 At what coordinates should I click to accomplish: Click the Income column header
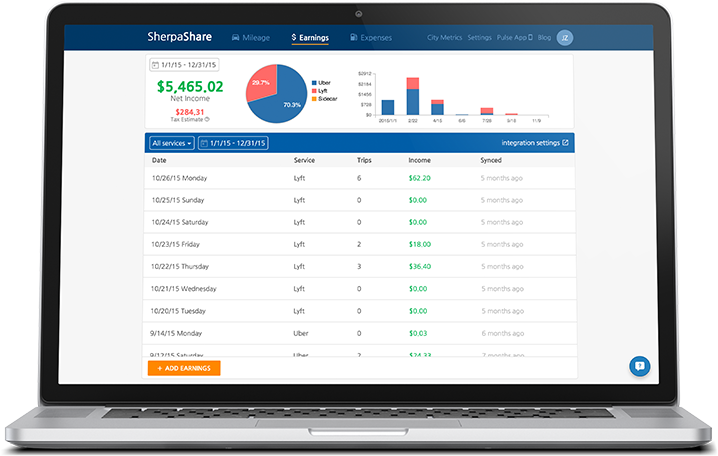[x=420, y=160]
